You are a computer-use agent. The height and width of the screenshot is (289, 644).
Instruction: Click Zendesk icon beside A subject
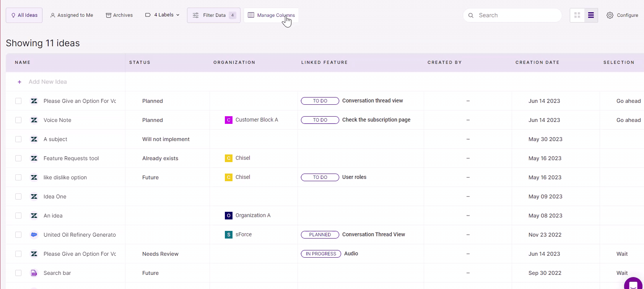(34, 139)
